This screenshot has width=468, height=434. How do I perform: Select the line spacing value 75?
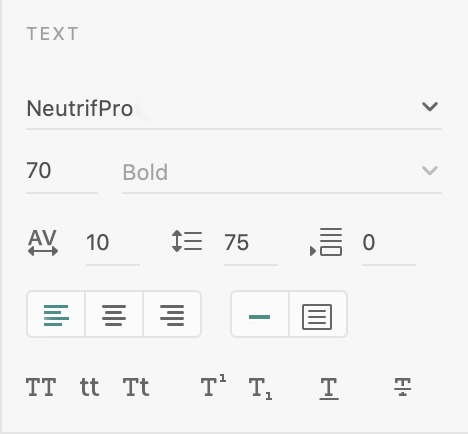[x=251, y=243]
